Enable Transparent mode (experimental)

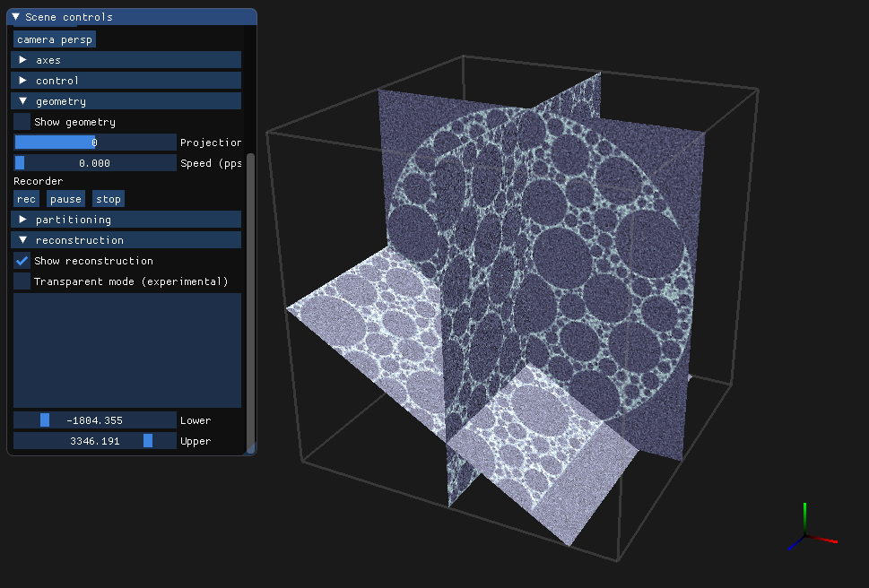click(22, 281)
